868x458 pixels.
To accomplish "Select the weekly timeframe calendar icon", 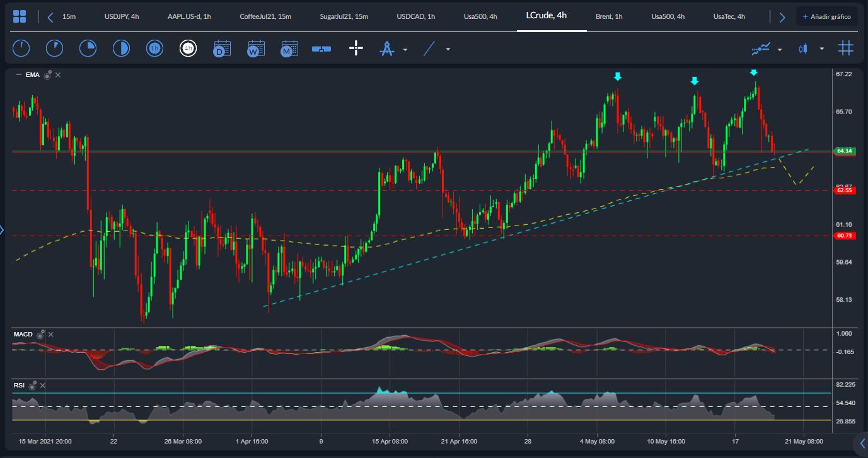I will click(x=256, y=49).
